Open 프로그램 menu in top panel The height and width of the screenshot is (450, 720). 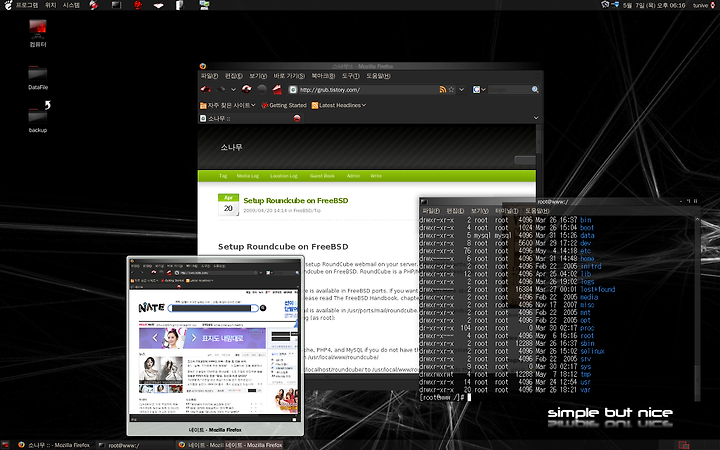pyautogui.click(x=27, y=5)
